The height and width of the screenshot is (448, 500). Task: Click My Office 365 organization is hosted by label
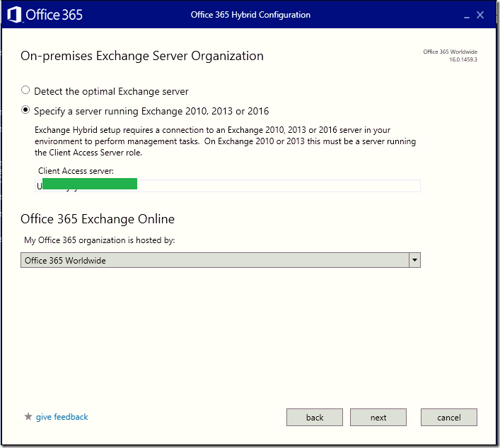(100, 240)
